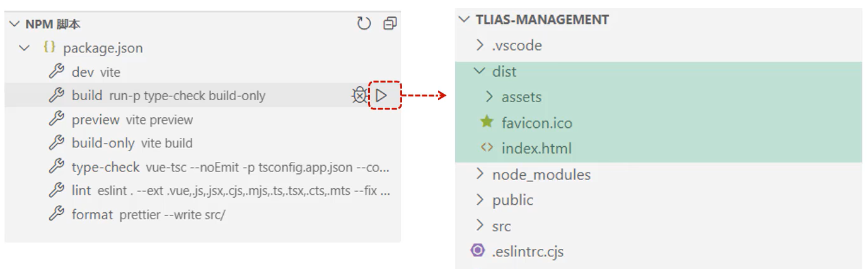Screen dimensions: 868x269
Task: Expand the node_modules folder
Action: pyautogui.click(x=480, y=174)
